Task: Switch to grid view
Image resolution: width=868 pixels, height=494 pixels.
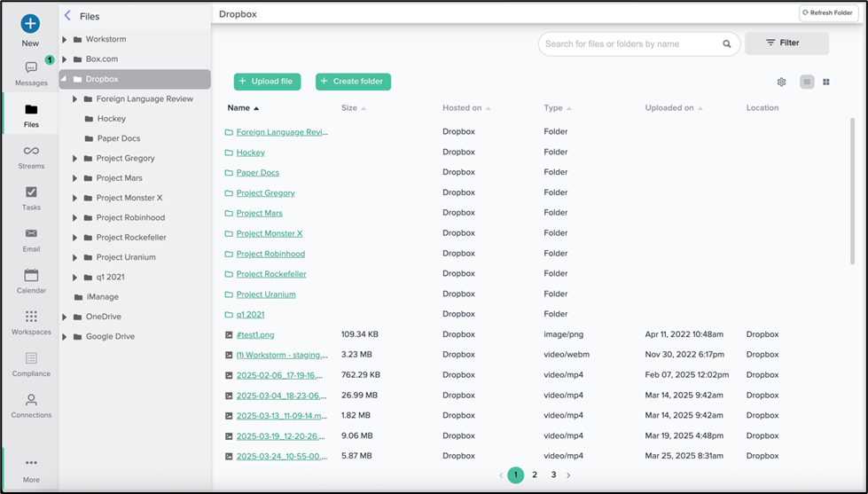Action: pyautogui.click(x=826, y=82)
